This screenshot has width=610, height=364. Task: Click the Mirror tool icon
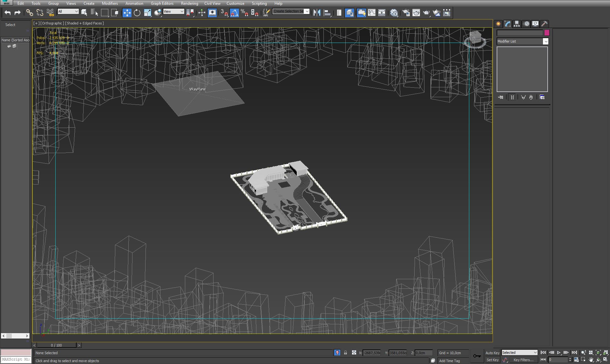(x=317, y=13)
